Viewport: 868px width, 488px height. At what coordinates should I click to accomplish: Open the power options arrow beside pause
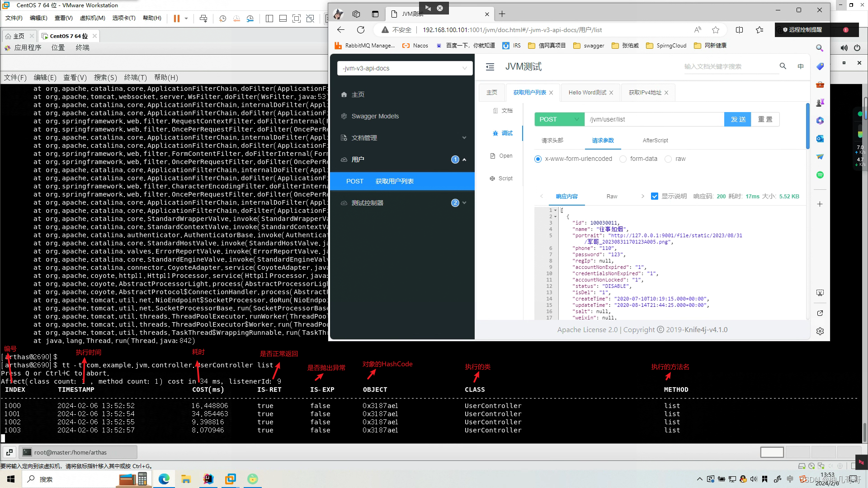(186, 19)
